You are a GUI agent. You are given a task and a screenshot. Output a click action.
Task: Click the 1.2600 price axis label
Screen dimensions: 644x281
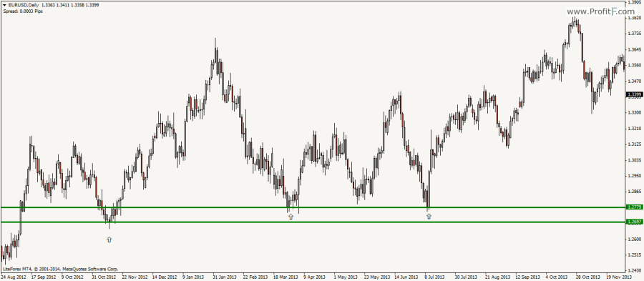pos(635,239)
